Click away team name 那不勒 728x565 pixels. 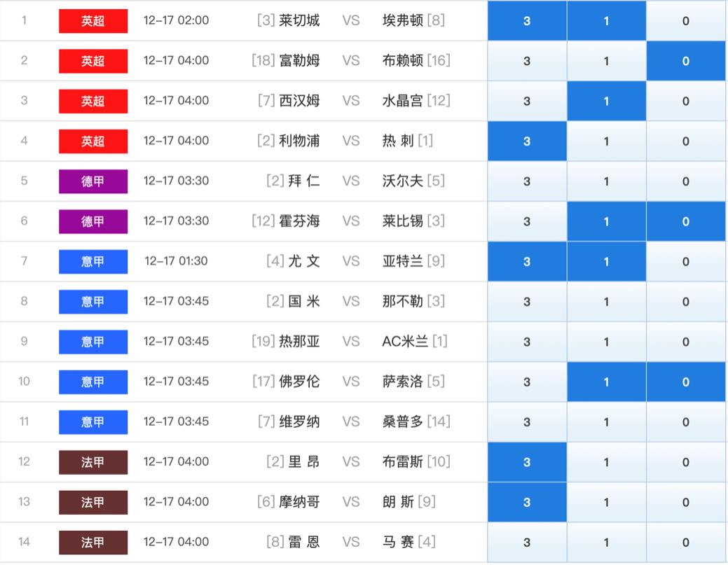coord(402,301)
